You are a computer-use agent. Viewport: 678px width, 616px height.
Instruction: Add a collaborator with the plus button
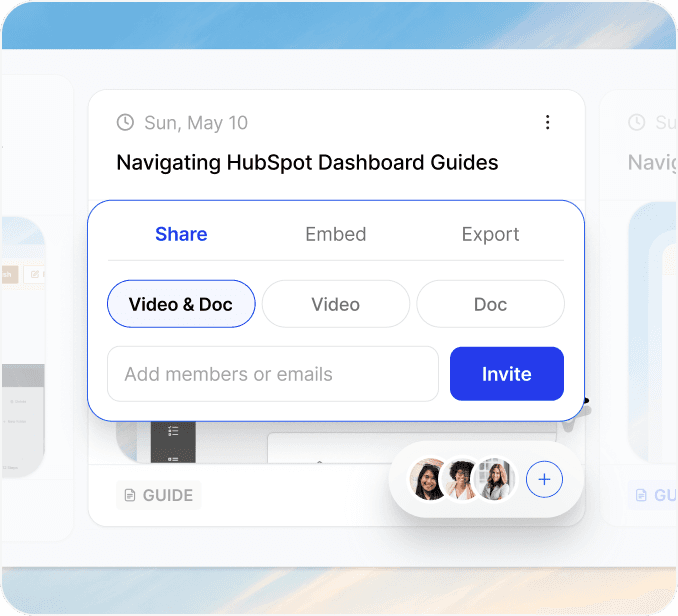point(544,479)
